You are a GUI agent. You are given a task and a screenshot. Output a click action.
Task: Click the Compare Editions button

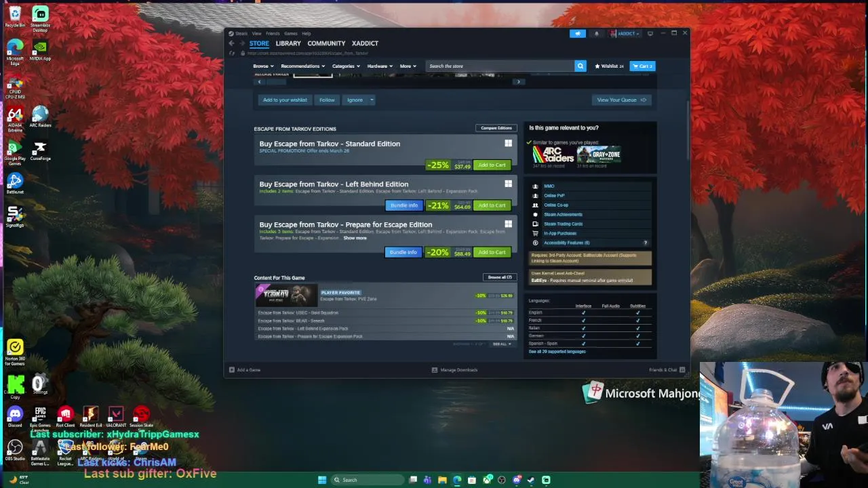pyautogui.click(x=496, y=128)
